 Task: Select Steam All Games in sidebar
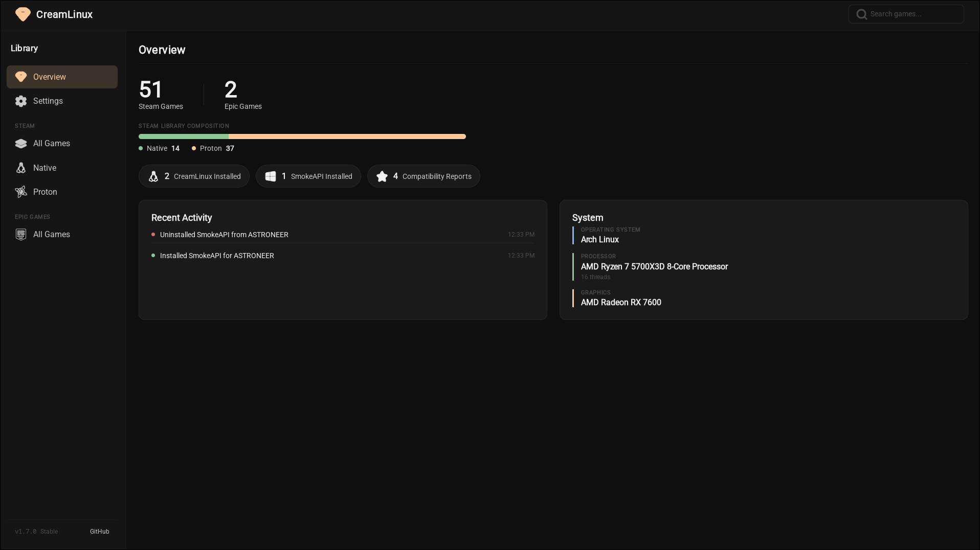tap(62, 144)
